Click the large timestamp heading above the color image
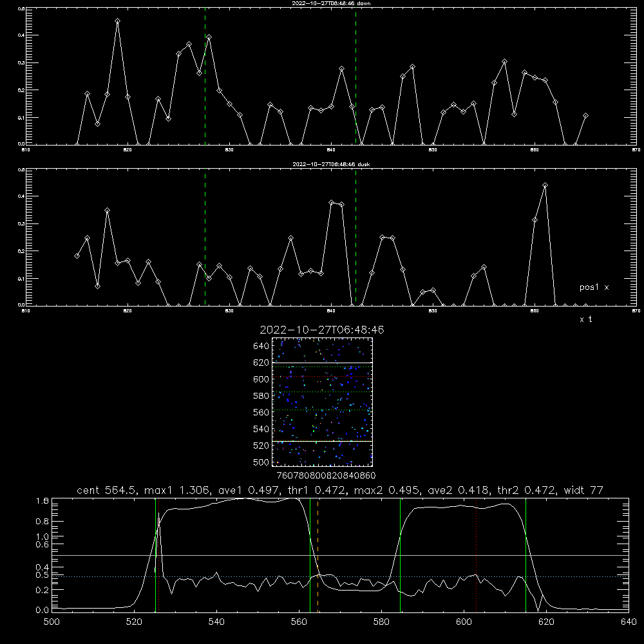 (x=322, y=330)
